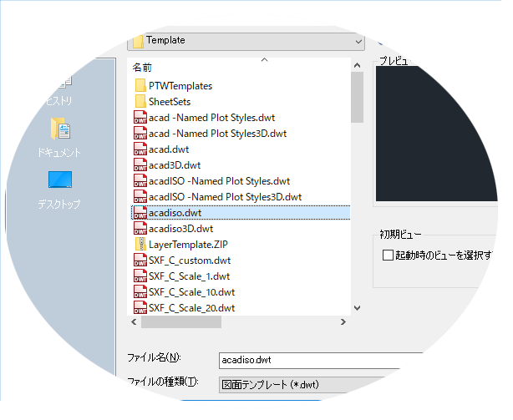Click the DWT icon beside SXF_C_Scale_20.dwt

click(140, 307)
